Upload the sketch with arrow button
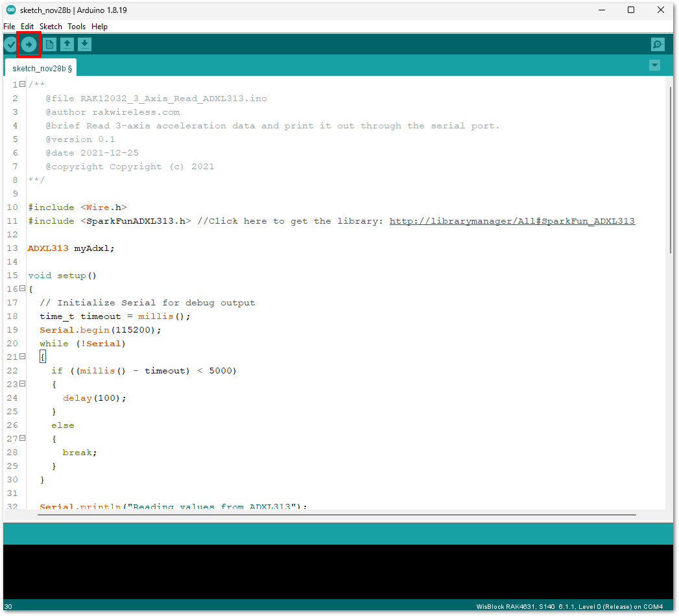This screenshot has width=679, height=616. coord(29,44)
